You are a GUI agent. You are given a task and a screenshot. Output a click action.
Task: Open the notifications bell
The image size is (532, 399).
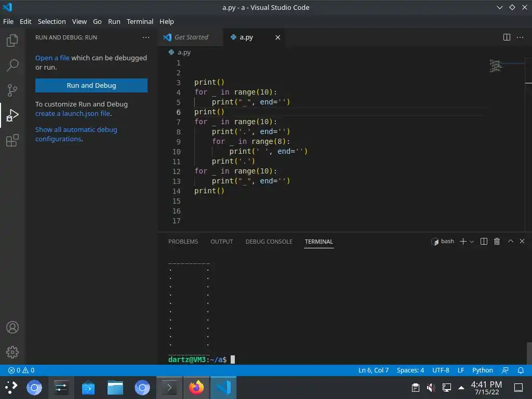tap(521, 370)
